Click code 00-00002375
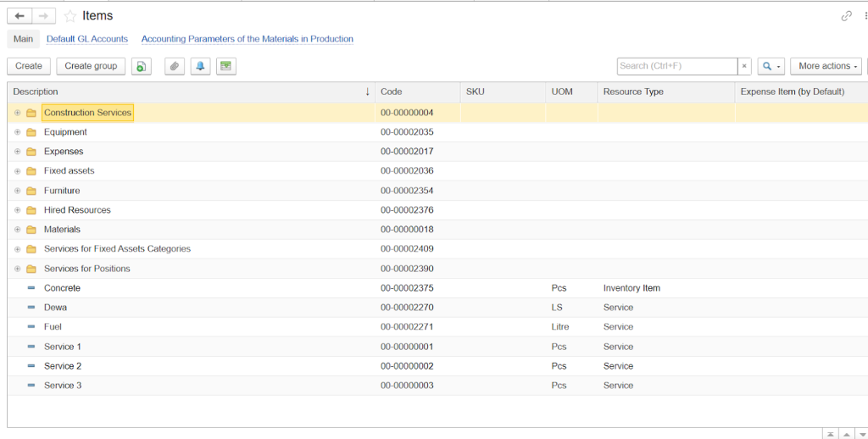This screenshot has width=868, height=439. click(407, 288)
